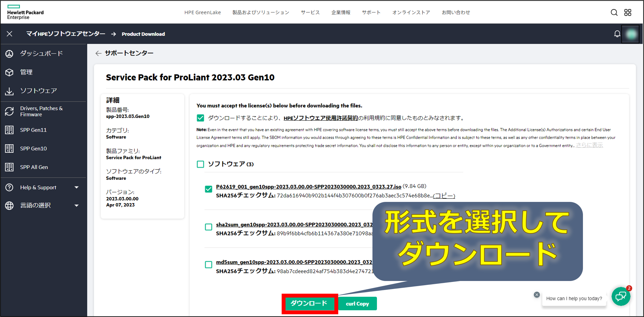Click the Help & Support question icon
This screenshot has height=317, width=644.
[x=9, y=187]
